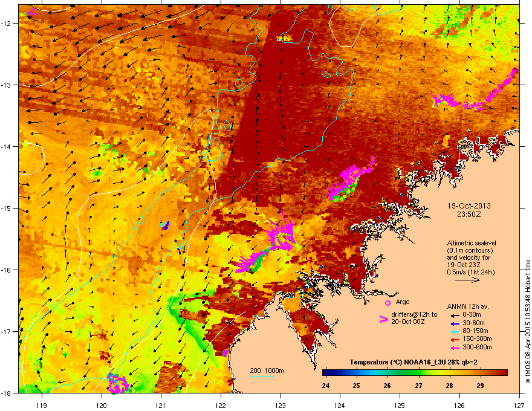Screen dimensions: 532x411
Task: Click the color bar tick label '25'
Action: (x=356, y=386)
